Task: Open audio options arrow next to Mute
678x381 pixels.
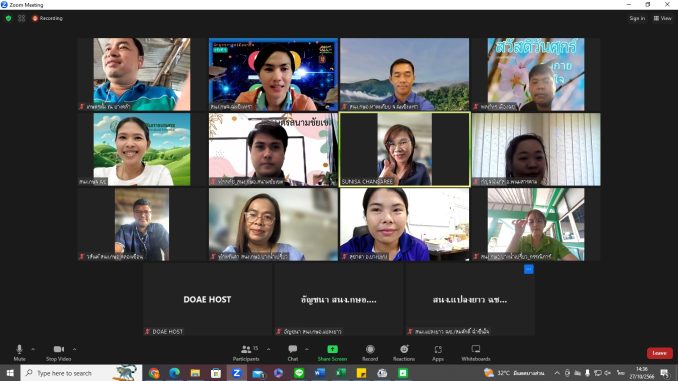Action: [33, 349]
